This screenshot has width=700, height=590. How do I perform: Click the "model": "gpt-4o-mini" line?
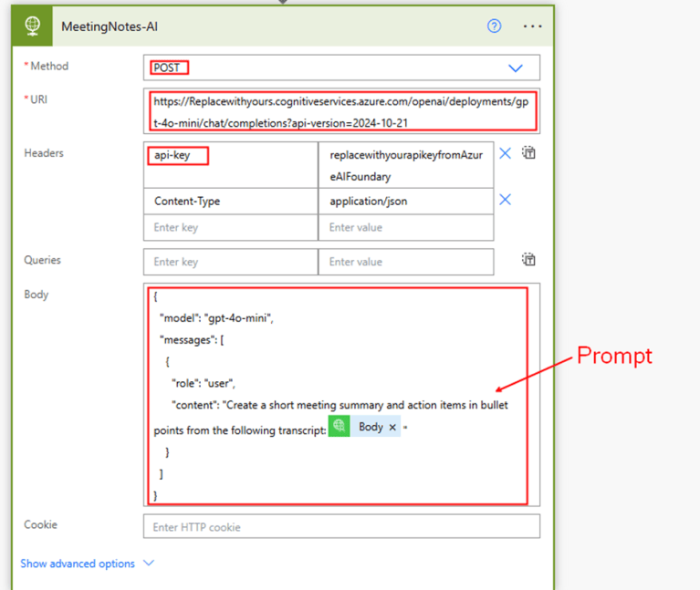point(216,318)
